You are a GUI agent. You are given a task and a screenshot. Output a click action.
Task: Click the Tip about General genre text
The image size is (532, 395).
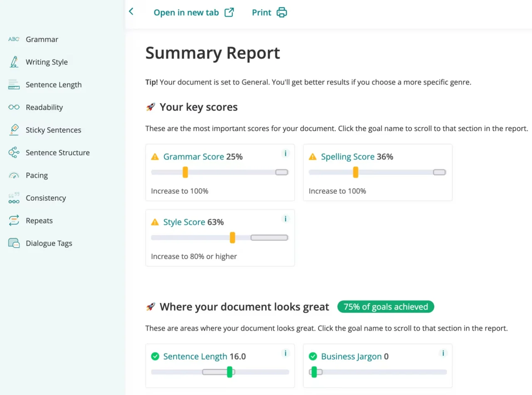pyautogui.click(x=308, y=82)
